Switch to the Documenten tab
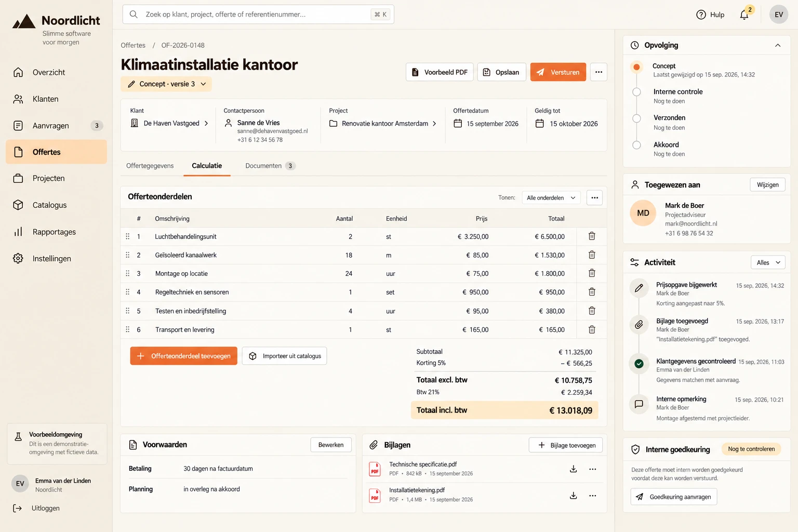This screenshot has height=532, width=798. point(270,166)
